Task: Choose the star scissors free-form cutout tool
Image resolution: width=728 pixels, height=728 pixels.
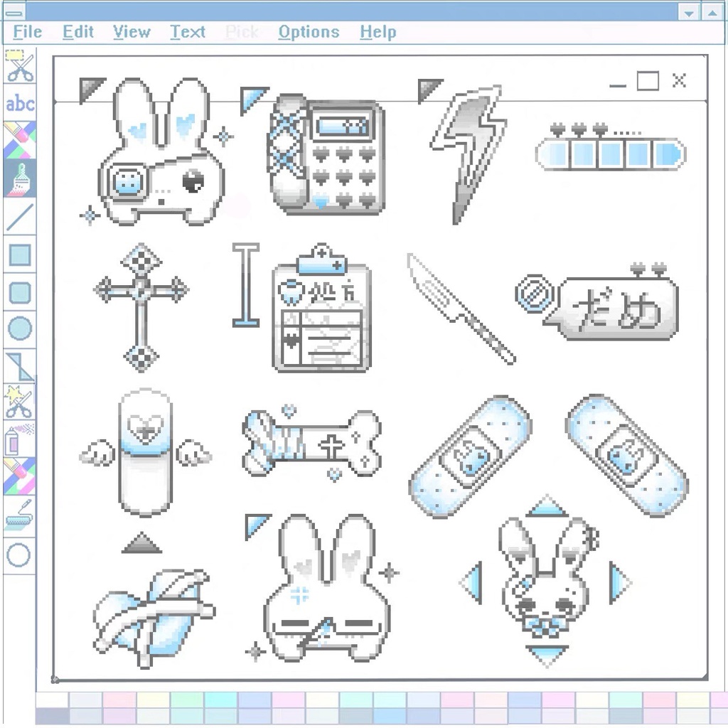Action: pos(19,402)
